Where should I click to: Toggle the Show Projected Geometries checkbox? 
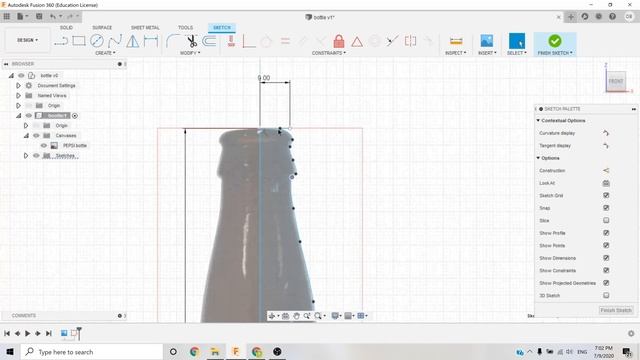[606, 283]
